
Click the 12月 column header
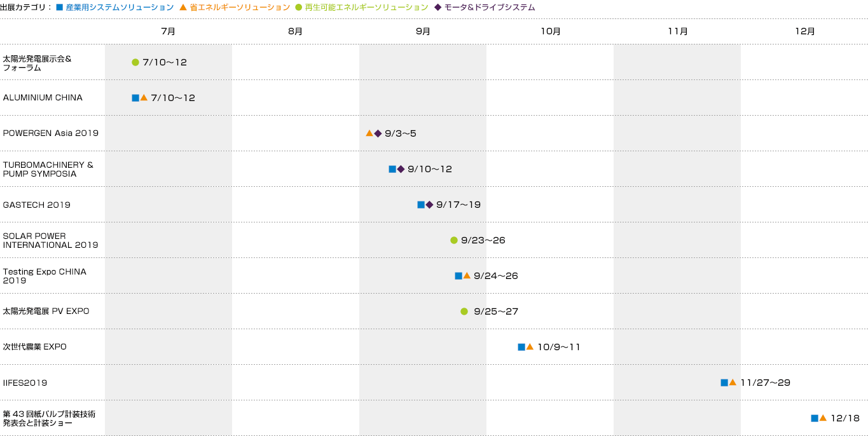[805, 31]
